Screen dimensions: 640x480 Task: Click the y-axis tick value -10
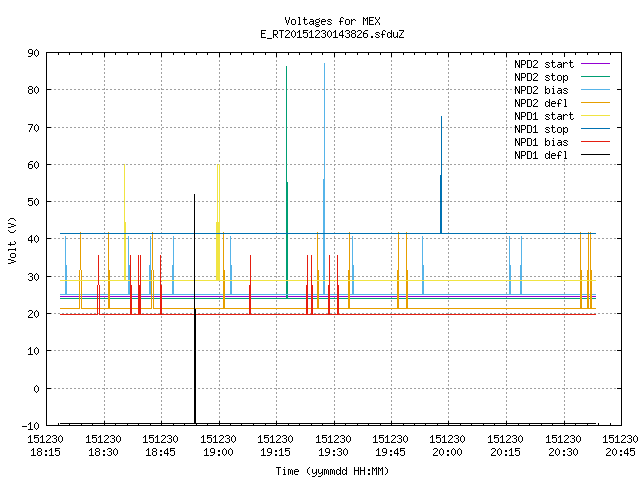(31, 426)
